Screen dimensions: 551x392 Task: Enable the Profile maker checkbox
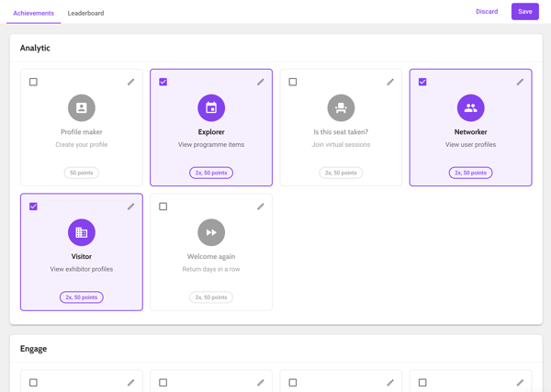coord(34,82)
